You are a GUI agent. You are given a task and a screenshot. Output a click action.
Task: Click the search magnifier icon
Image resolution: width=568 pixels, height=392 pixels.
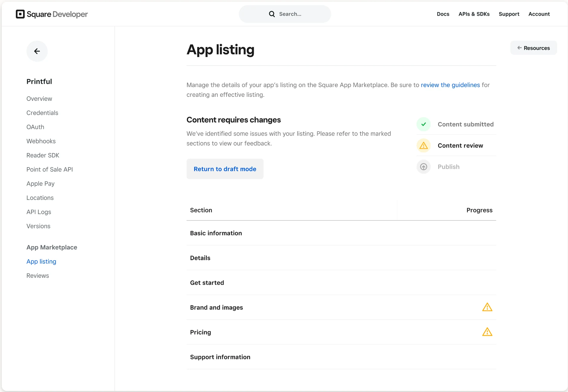272,14
